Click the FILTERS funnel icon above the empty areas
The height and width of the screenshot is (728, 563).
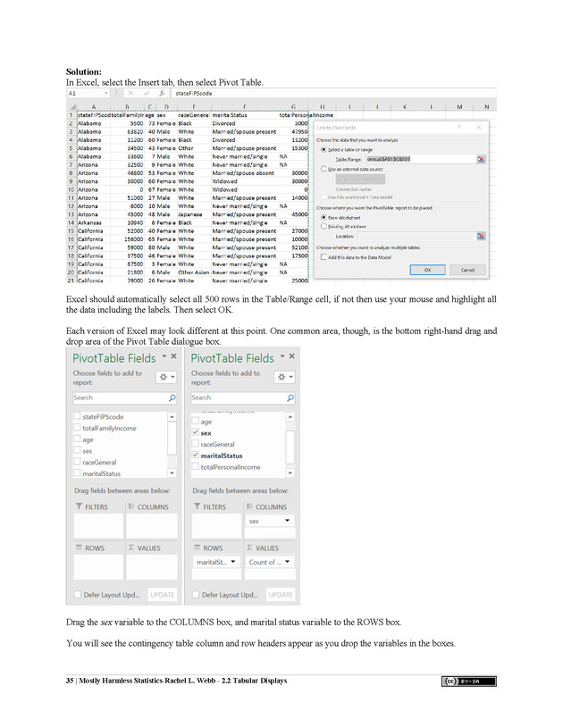click(79, 506)
